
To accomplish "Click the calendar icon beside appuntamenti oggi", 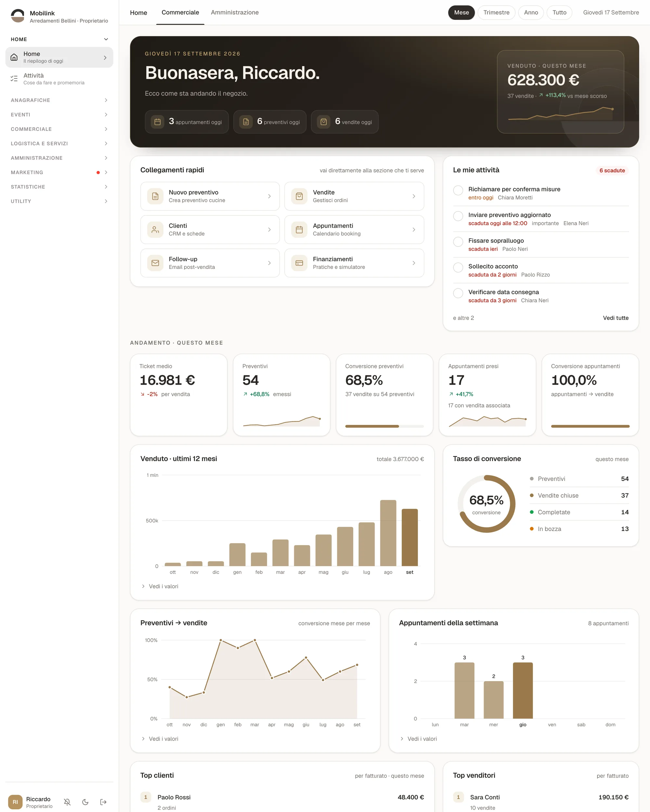I will pyautogui.click(x=158, y=122).
